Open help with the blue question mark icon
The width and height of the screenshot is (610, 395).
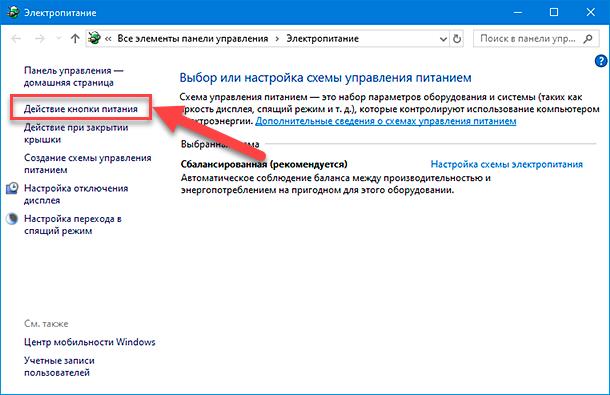(x=601, y=61)
